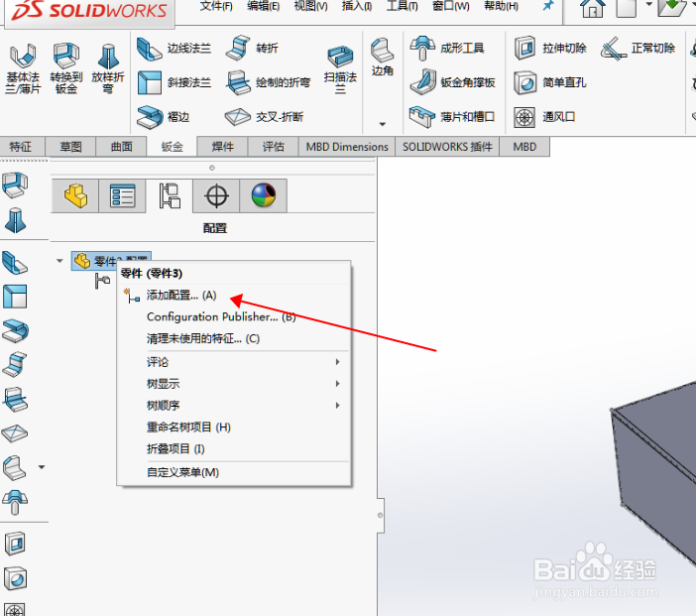Choose 折叠项目 (I)
696x616 pixels.
[234, 449]
